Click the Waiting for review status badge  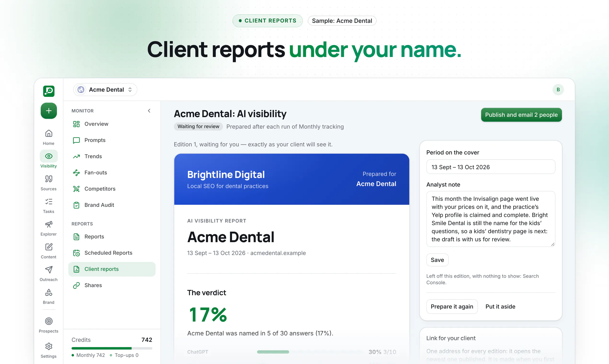[198, 126]
